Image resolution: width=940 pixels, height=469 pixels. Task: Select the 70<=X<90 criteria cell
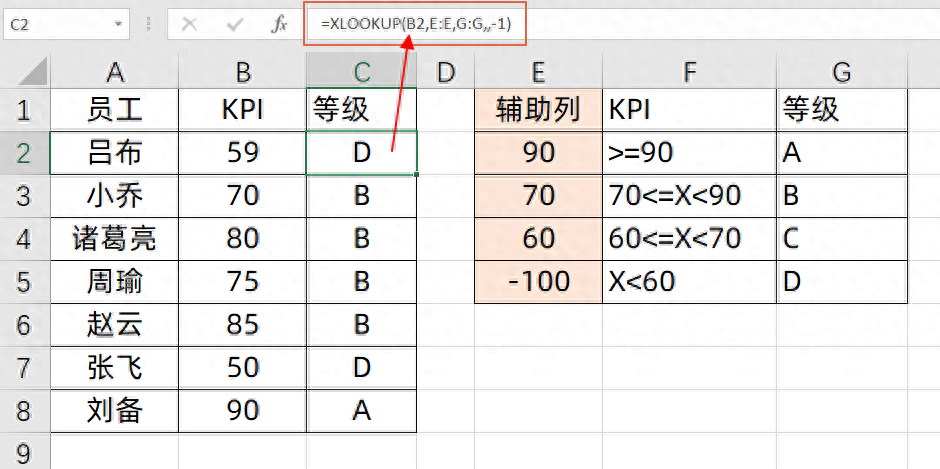click(x=689, y=196)
